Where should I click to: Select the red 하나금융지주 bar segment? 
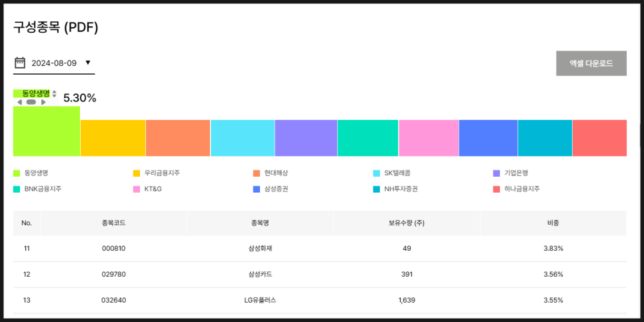[x=599, y=138]
